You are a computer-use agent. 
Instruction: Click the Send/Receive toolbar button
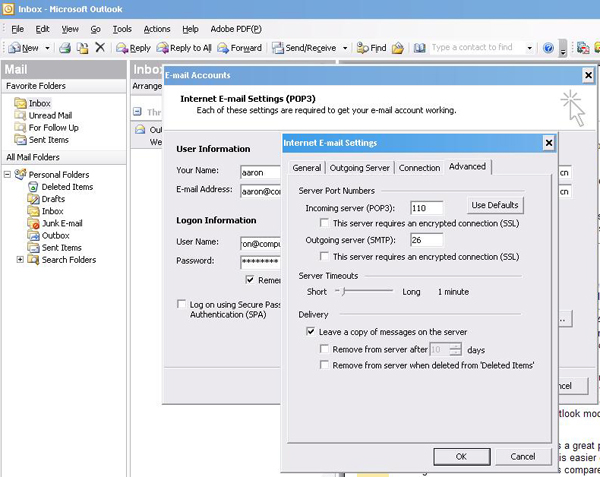point(304,48)
